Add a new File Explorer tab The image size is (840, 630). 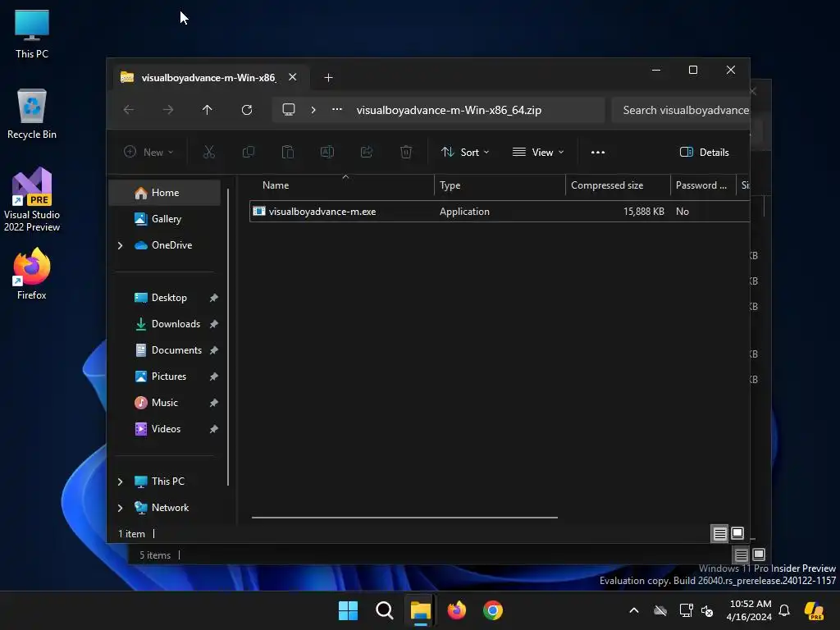point(328,78)
